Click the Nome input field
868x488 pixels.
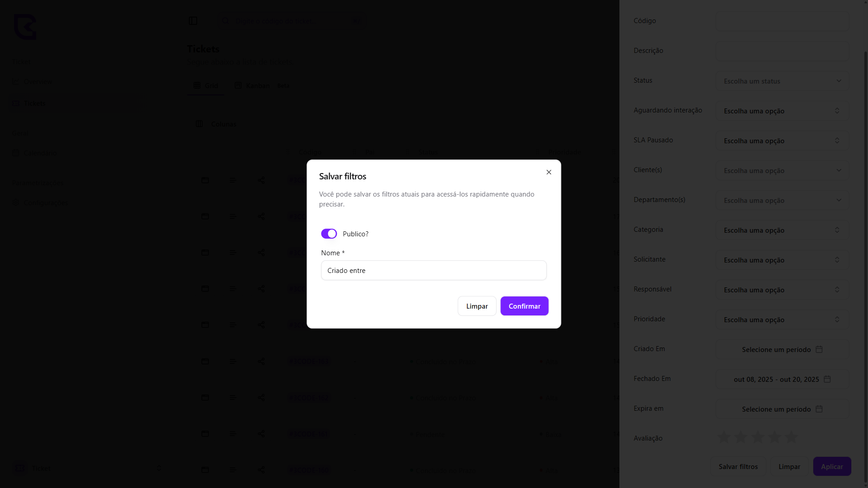tap(434, 270)
